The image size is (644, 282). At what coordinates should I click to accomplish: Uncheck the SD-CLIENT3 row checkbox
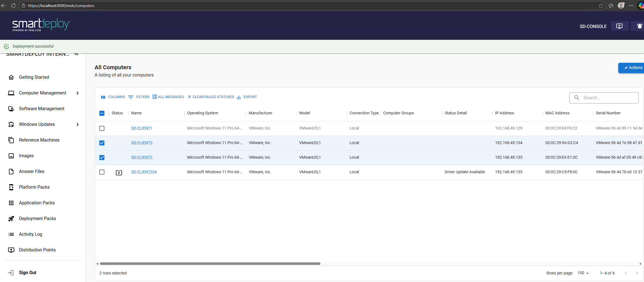pos(102,143)
